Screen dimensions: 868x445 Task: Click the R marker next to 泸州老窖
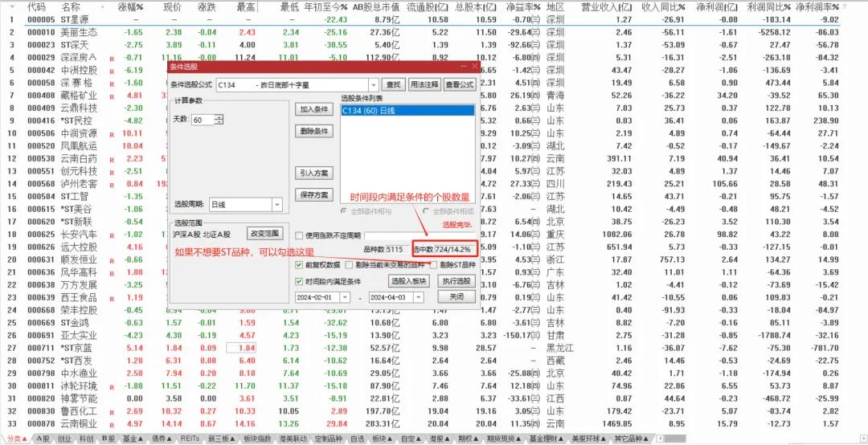coord(112,185)
